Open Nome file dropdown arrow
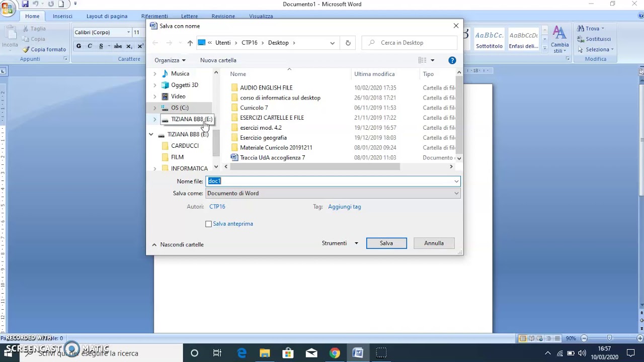The image size is (644, 362). (x=456, y=181)
